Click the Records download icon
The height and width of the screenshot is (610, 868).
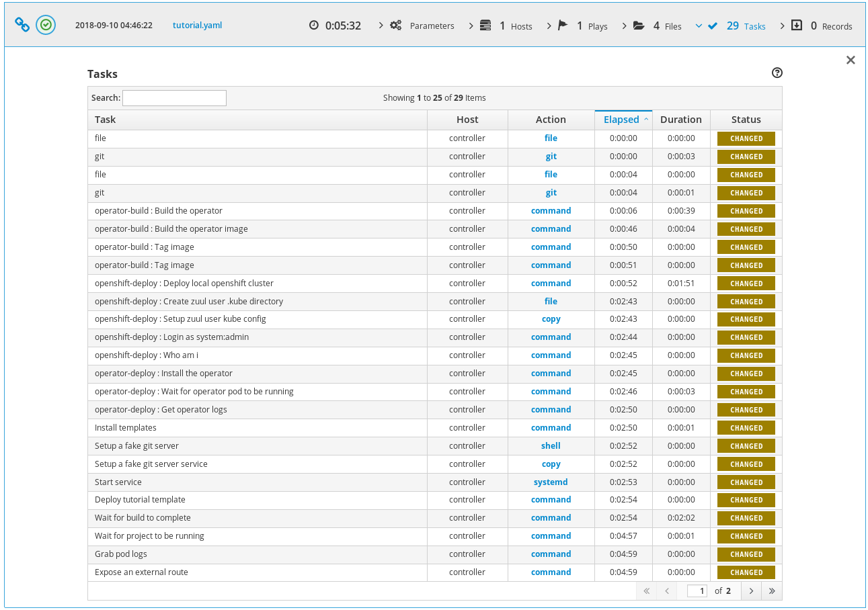pyautogui.click(x=797, y=26)
